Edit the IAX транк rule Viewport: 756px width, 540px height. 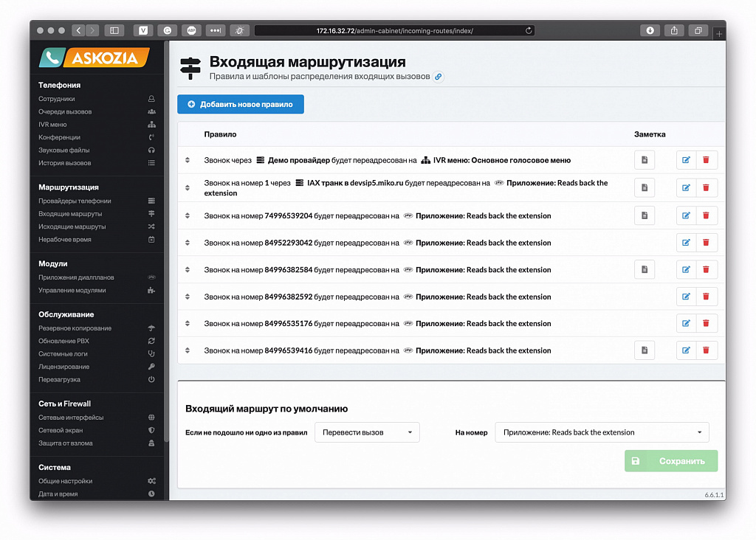686,188
